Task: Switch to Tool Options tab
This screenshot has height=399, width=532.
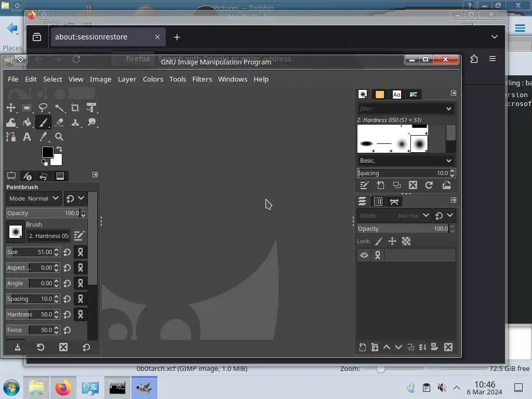Action: [x=11, y=176]
